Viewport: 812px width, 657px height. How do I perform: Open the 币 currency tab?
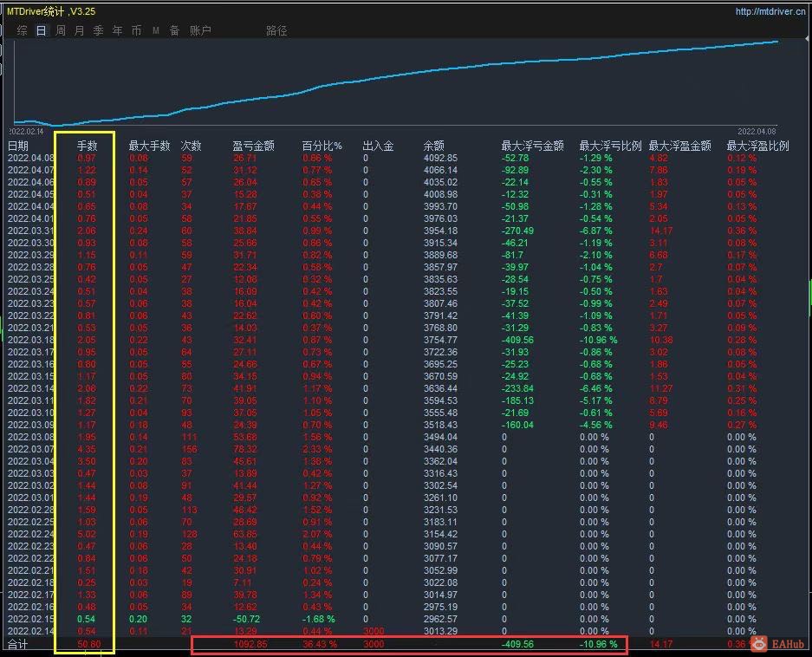pyautogui.click(x=136, y=30)
